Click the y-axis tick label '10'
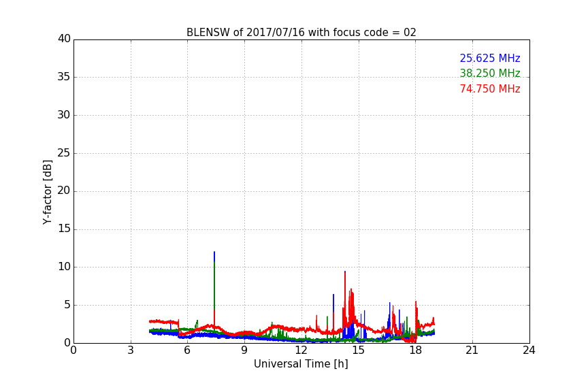 coord(64,267)
